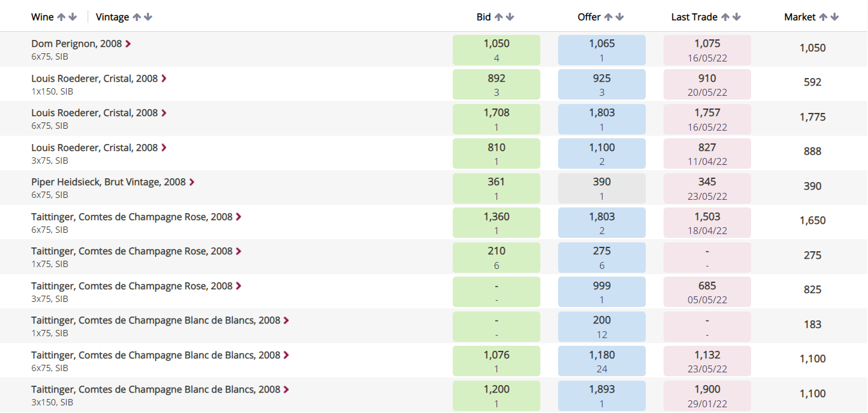
Task: Click the Last Trade column header
Action: [694, 17]
